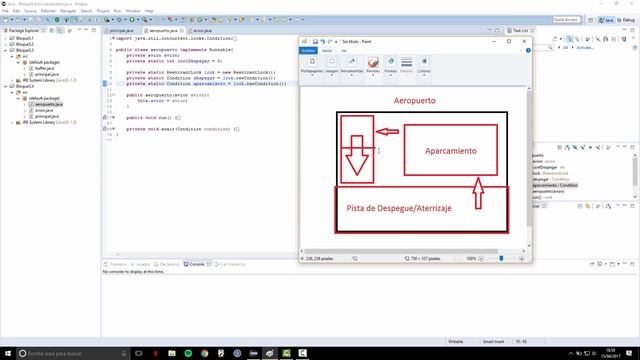This screenshot has height=360, width=640.
Task: Expand the aeropuerto.java tree node
Action: (x=25, y=104)
